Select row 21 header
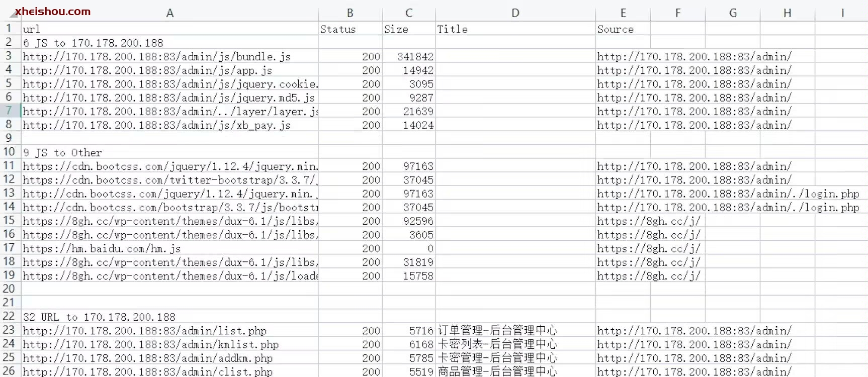The height and width of the screenshot is (377, 868). [x=9, y=303]
